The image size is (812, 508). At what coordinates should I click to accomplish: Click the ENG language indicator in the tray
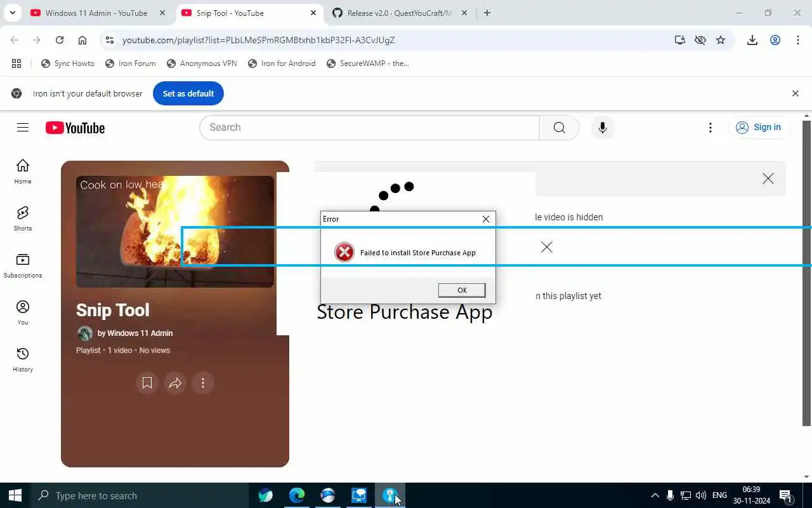(x=719, y=495)
